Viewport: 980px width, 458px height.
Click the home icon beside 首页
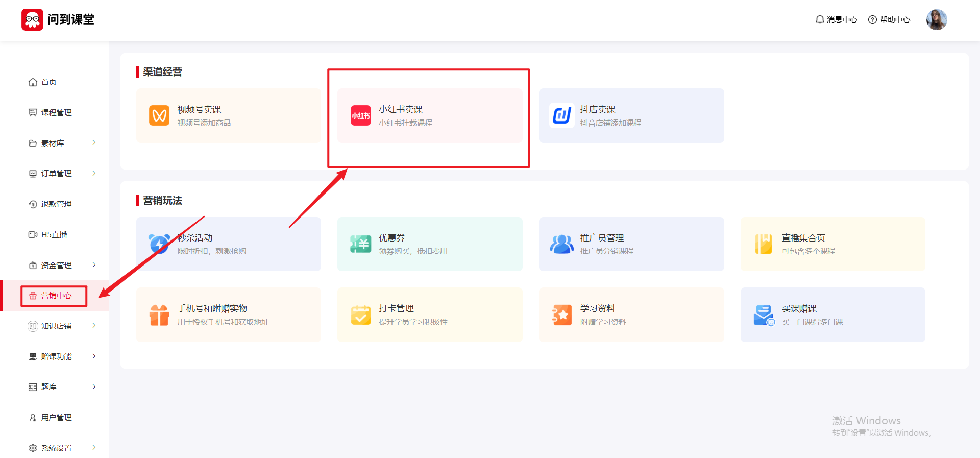(33, 82)
